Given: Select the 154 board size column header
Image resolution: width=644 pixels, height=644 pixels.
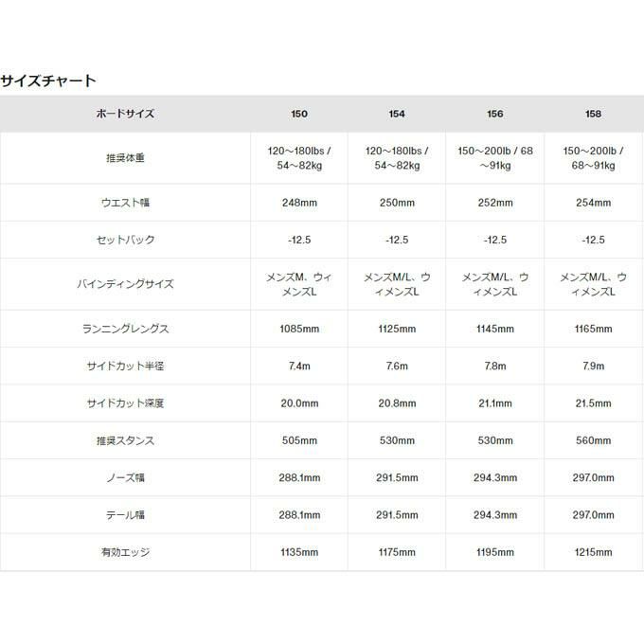Looking at the screenshot, I should [x=397, y=114].
